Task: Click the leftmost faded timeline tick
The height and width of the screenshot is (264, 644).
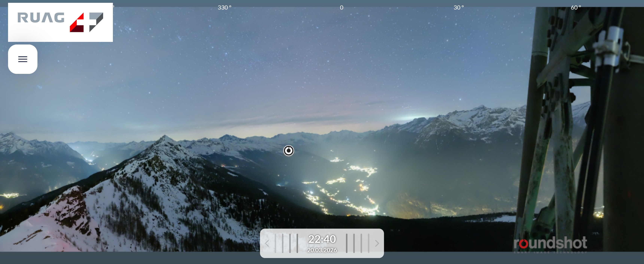Action: tap(275, 243)
